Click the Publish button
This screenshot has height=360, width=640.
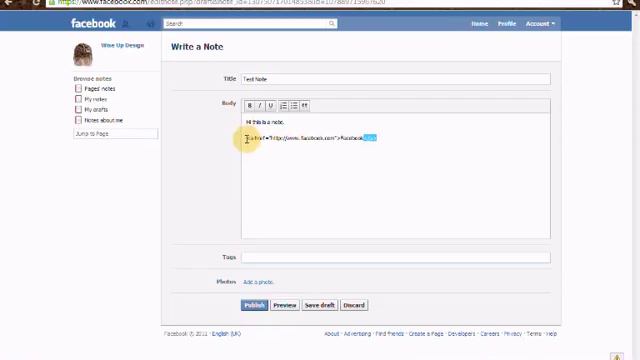click(254, 305)
